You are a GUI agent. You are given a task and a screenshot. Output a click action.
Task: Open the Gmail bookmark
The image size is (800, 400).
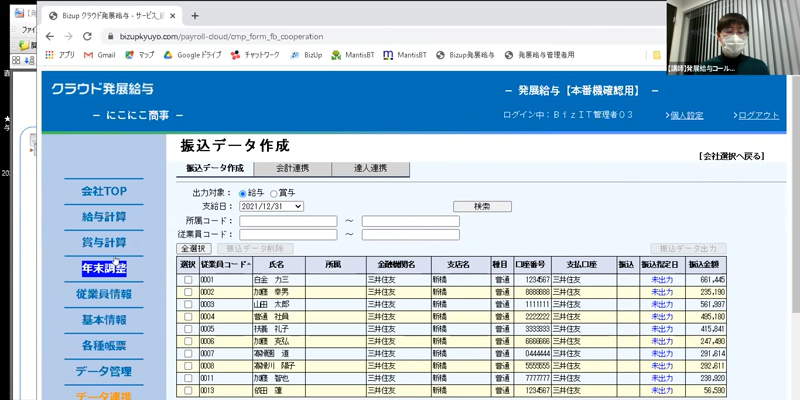[x=99, y=55]
